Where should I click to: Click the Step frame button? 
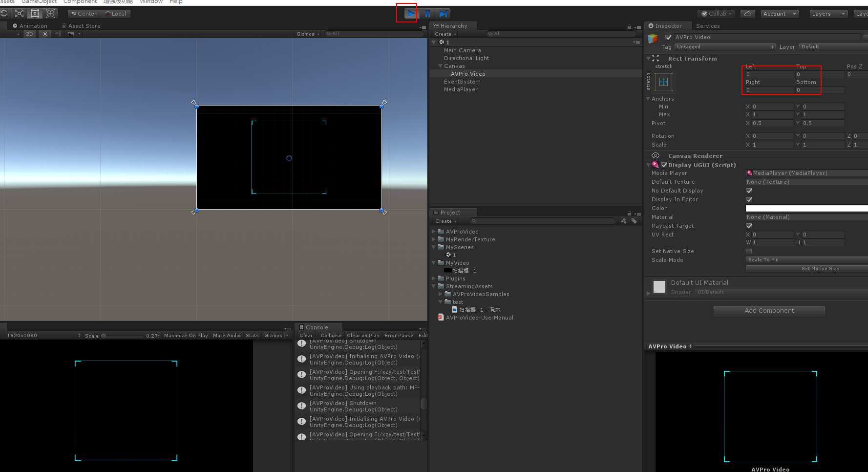tap(443, 13)
